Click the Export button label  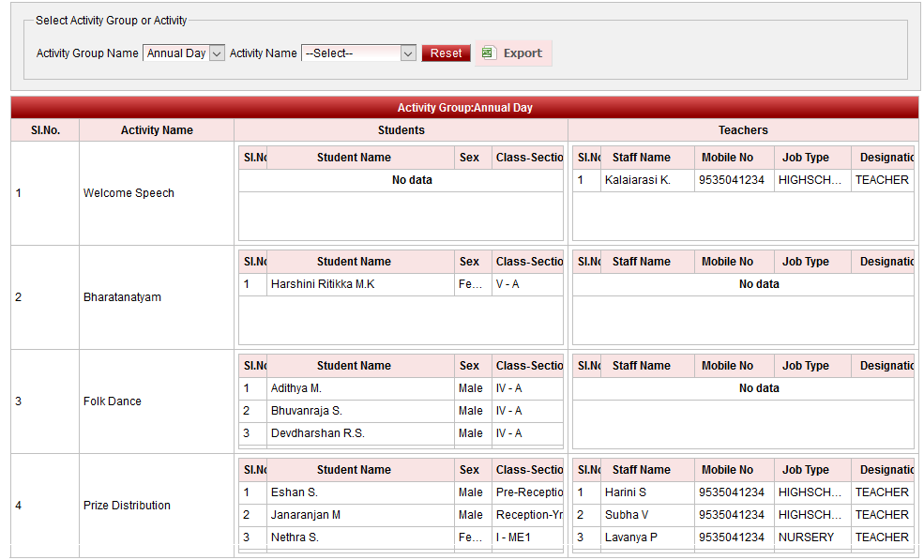[x=523, y=53]
